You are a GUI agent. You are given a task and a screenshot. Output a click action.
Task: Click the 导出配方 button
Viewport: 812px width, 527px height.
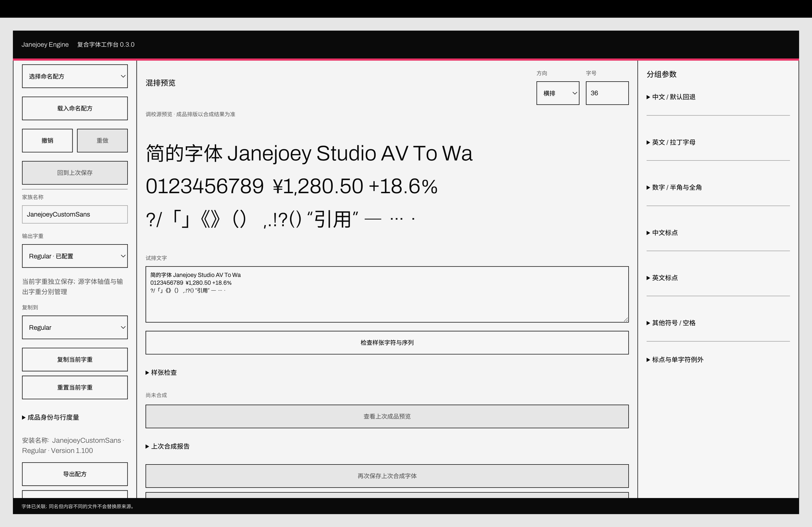tap(75, 474)
